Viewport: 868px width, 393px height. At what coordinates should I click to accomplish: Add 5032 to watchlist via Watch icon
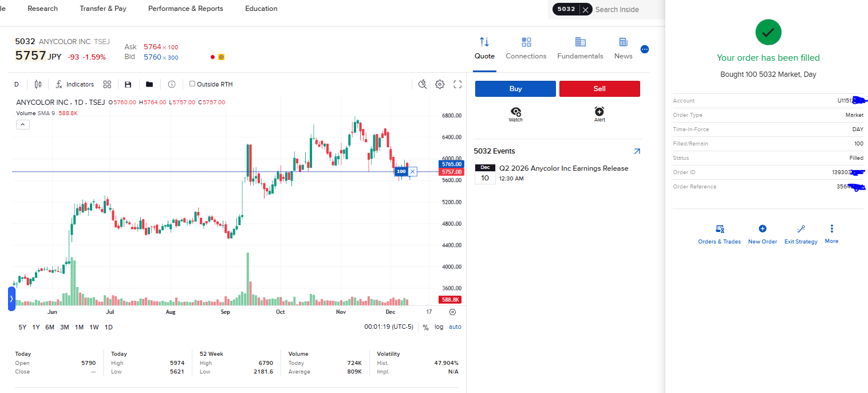tap(516, 114)
